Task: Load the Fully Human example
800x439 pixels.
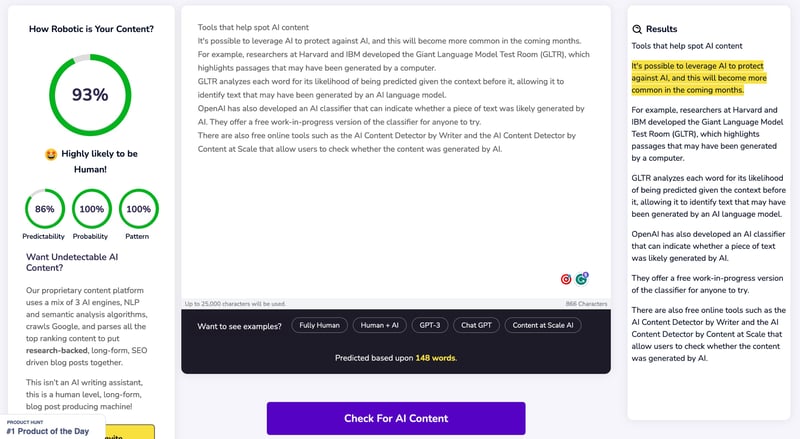Action: [x=320, y=326]
